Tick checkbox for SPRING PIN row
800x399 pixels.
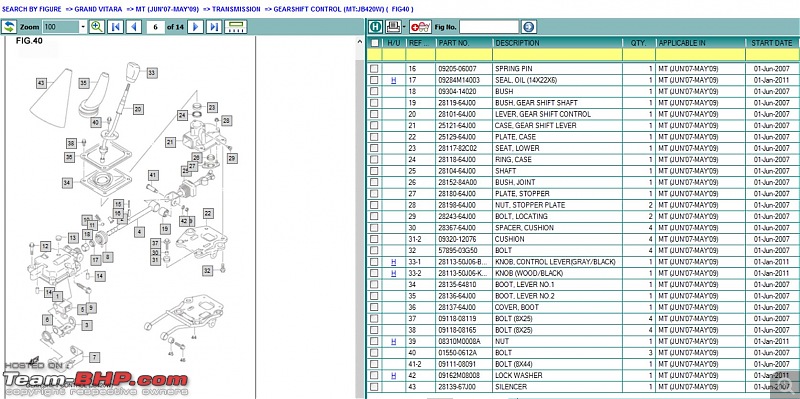[x=374, y=68]
